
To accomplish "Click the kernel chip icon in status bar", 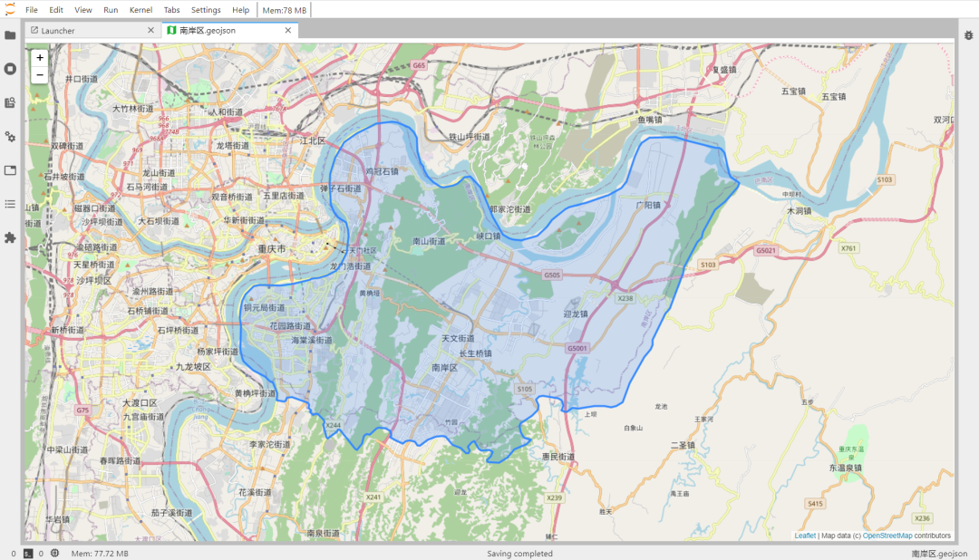I will pyautogui.click(x=55, y=553).
